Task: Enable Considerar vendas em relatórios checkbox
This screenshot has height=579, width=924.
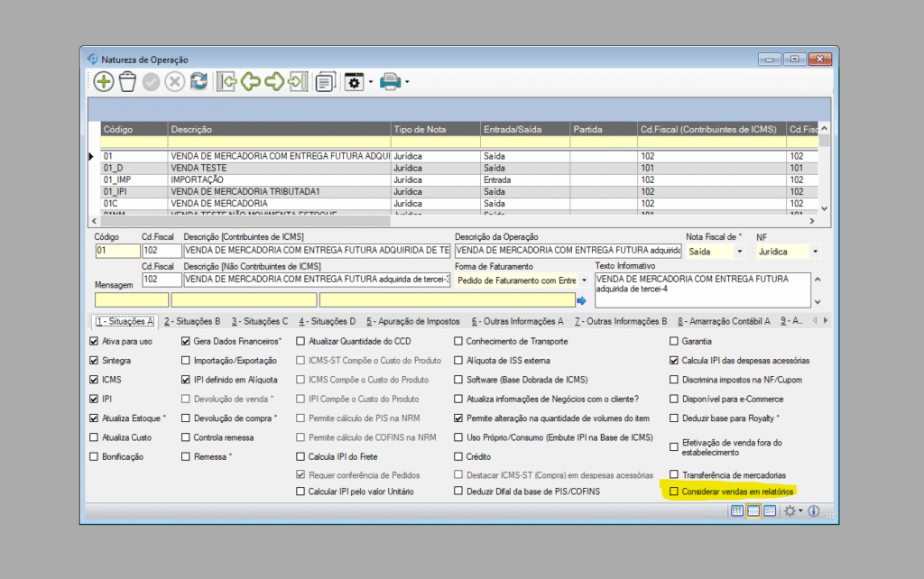Action: tap(674, 492)
